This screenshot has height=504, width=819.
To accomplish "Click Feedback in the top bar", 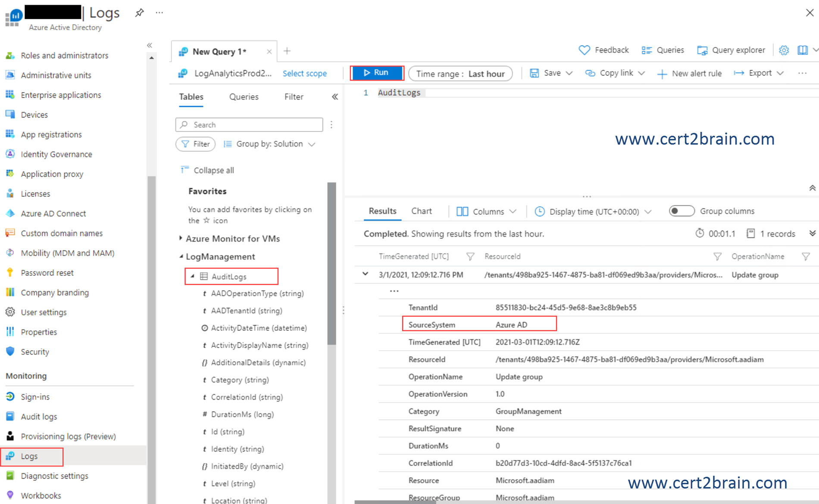I will (603, 50).
